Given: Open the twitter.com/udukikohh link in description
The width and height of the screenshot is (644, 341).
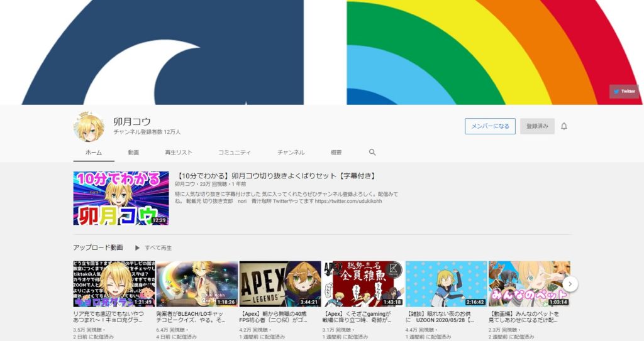Looking at the screenshot, I should [348, 202].
